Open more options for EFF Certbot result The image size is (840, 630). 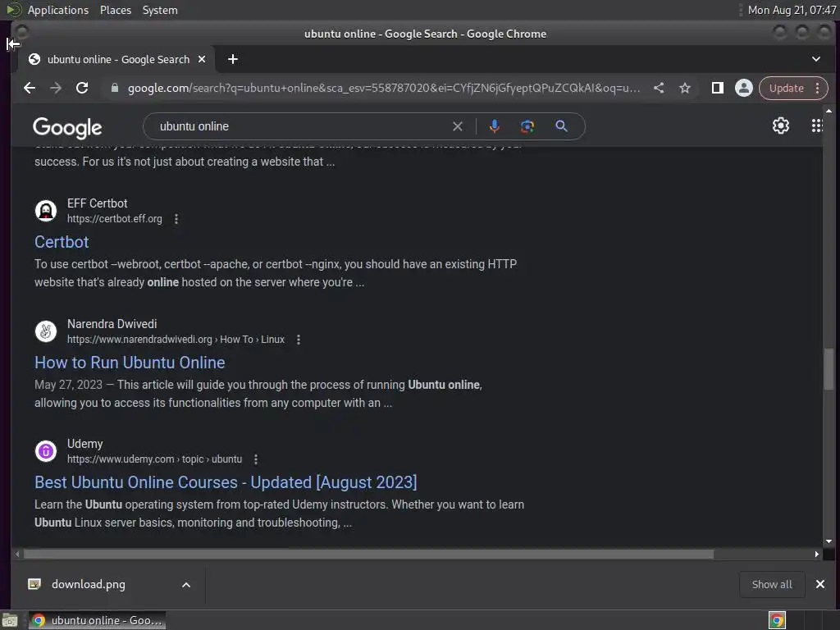coord(176,218)
